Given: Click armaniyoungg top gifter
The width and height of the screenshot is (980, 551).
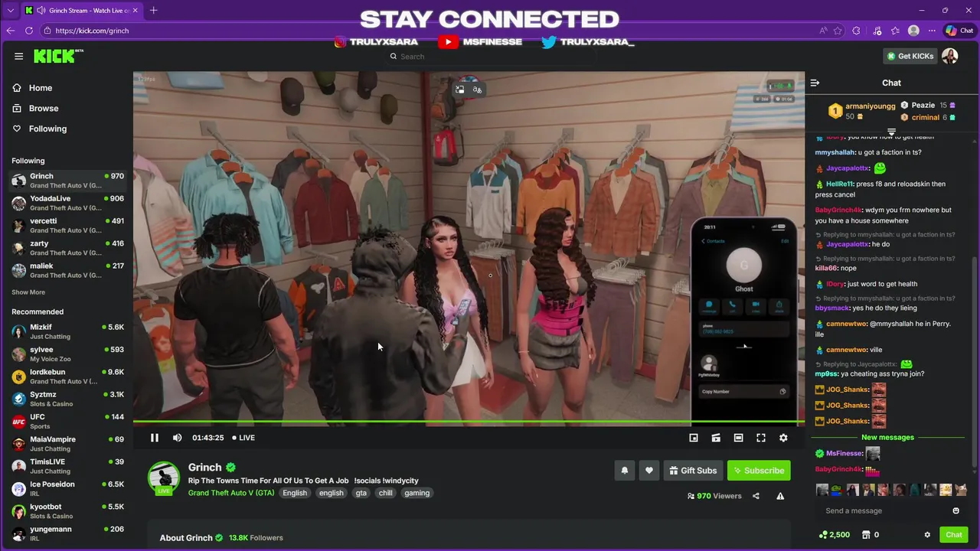Looking at the screenshot, I should 871,106.
